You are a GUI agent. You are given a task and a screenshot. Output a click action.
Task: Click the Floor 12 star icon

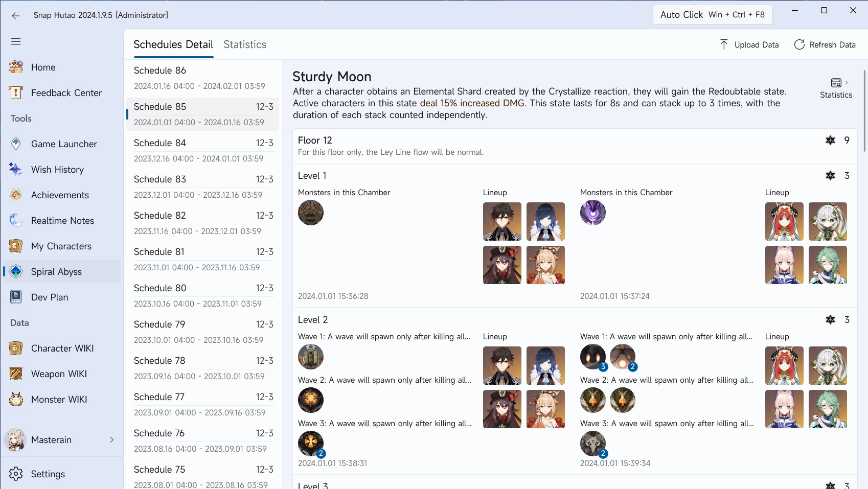coord(830,140)
